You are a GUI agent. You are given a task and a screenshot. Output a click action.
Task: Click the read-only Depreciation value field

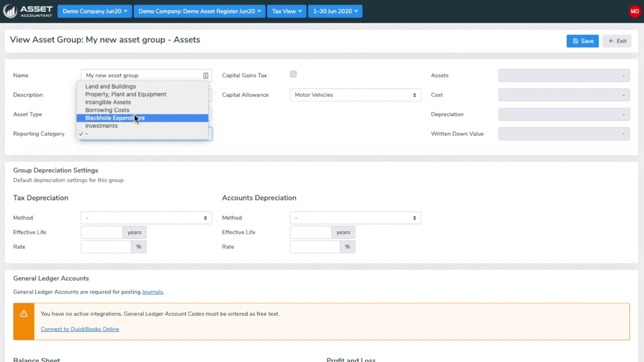click(564, 114)
